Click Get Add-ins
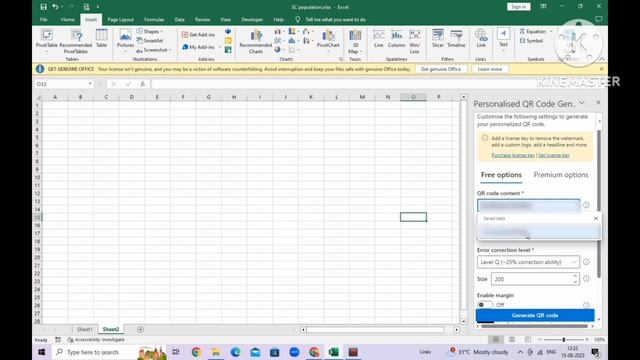 click(198, 35)
